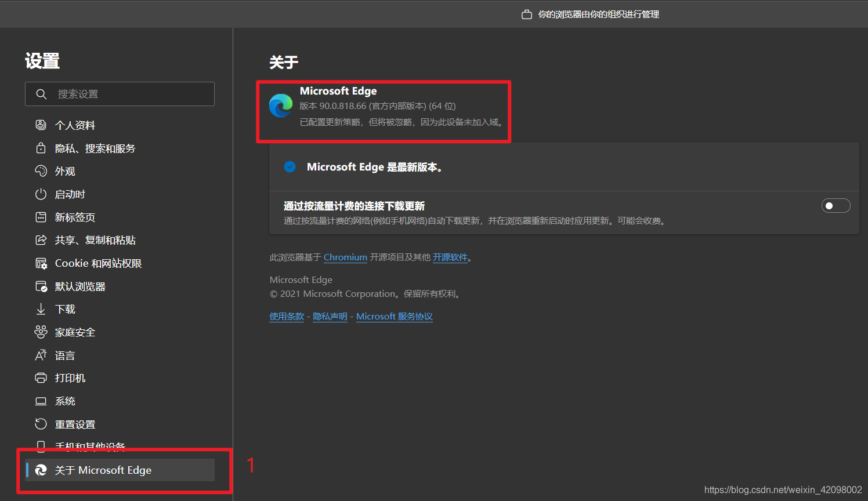Toggle metered connection update download switch
The height and width of the screenshot is (501, 868).
(x=836, y=206)
